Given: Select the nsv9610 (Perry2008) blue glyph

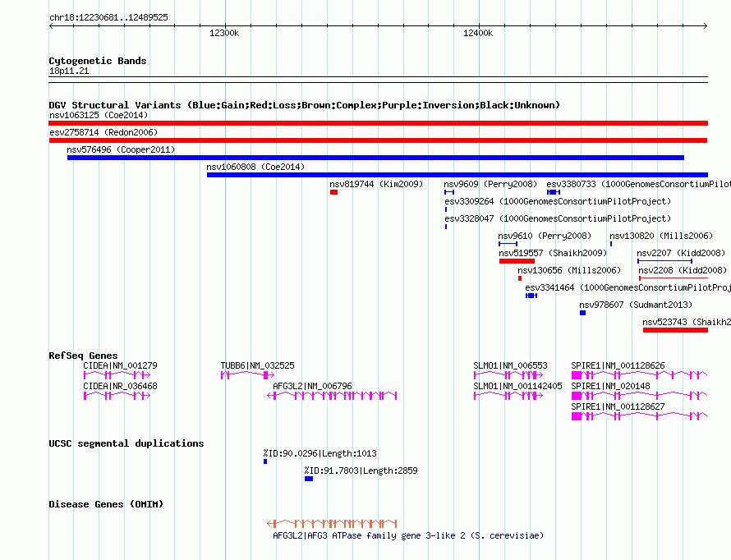Looking at the screenshot, I should point(508,244).
